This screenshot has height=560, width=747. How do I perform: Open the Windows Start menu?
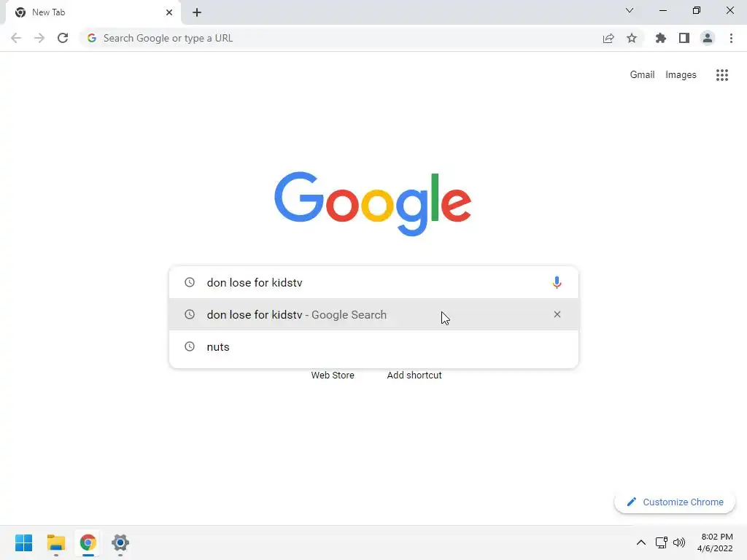[x=24, y=542]
